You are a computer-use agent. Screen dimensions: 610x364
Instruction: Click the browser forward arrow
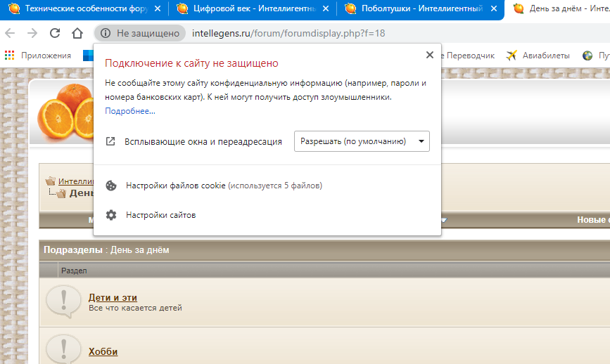click(32, 33)
